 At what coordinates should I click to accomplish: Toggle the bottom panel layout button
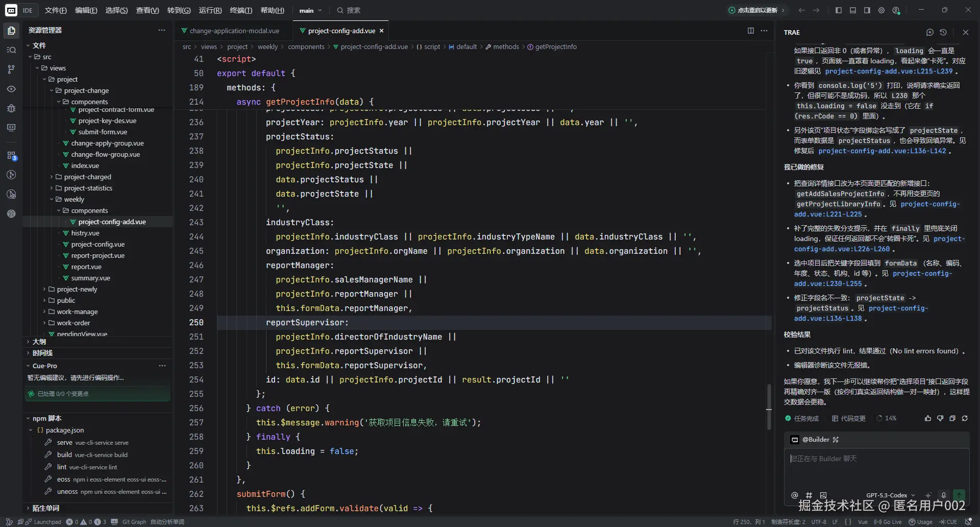click(x=852, y=10)
